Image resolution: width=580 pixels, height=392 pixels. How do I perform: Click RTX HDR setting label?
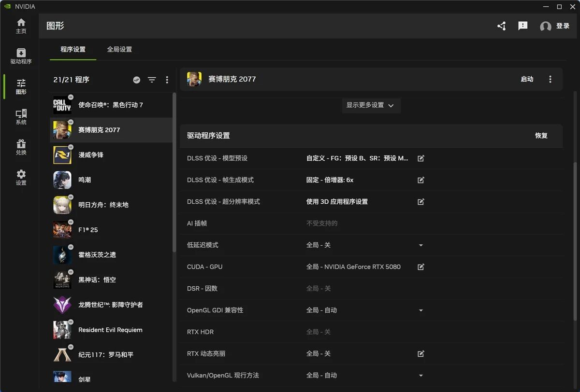200,332
